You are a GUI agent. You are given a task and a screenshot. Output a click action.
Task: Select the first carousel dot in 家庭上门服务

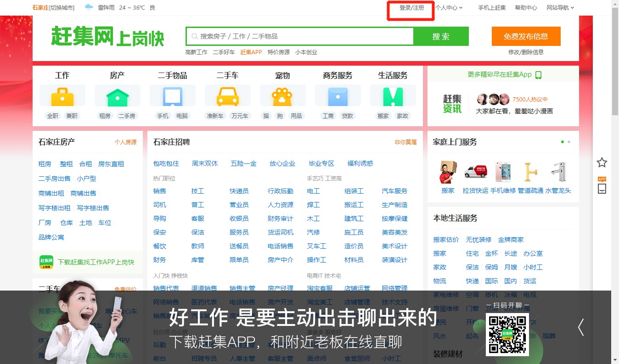(563, 142)
